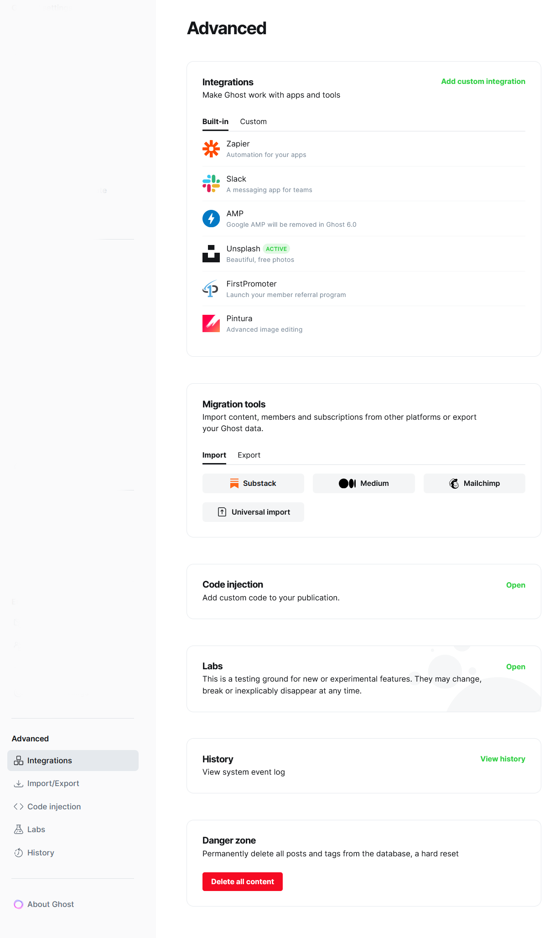Click the Universal import button
Viewport: 560px width, 938px height.
(x=253, y=512)
